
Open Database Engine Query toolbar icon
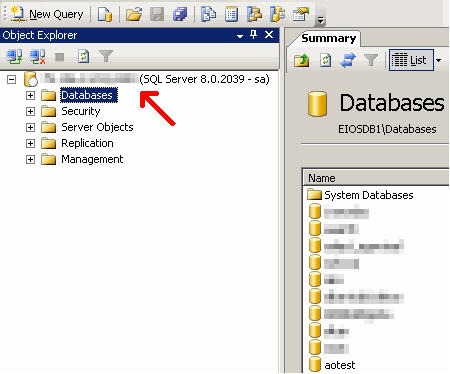coord(105,14)
